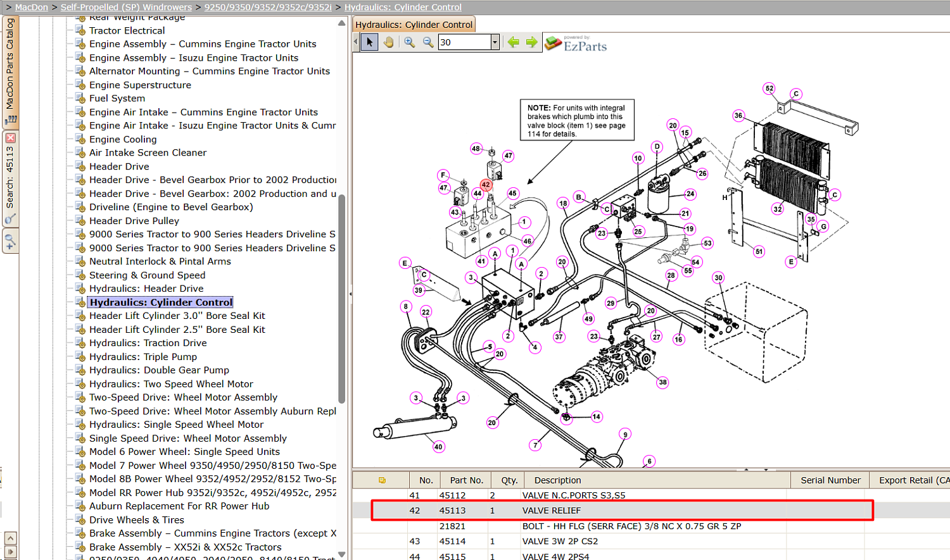
Task: Click collapse handle between tree and diagram
Action: pyautogui.click(x=350, y=294)
